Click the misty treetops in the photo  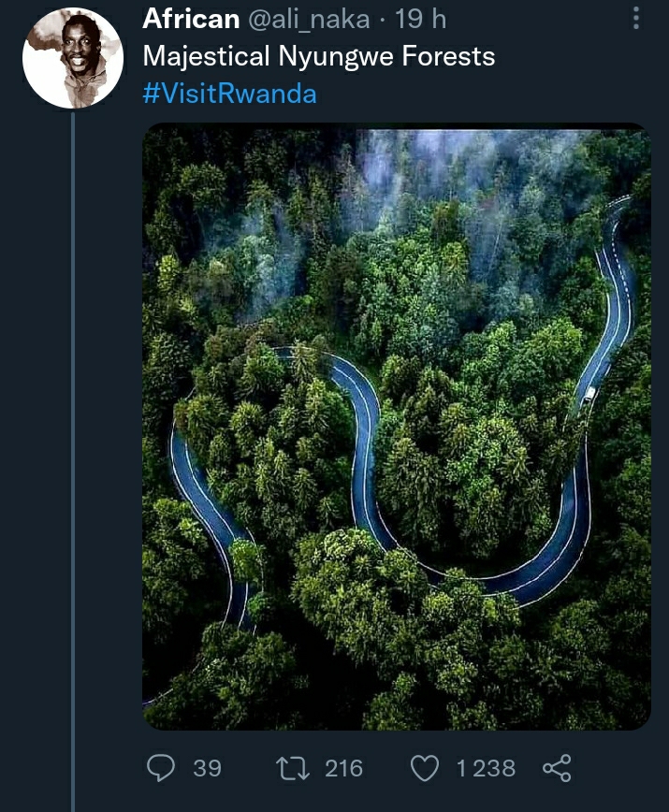click(466, 171)
